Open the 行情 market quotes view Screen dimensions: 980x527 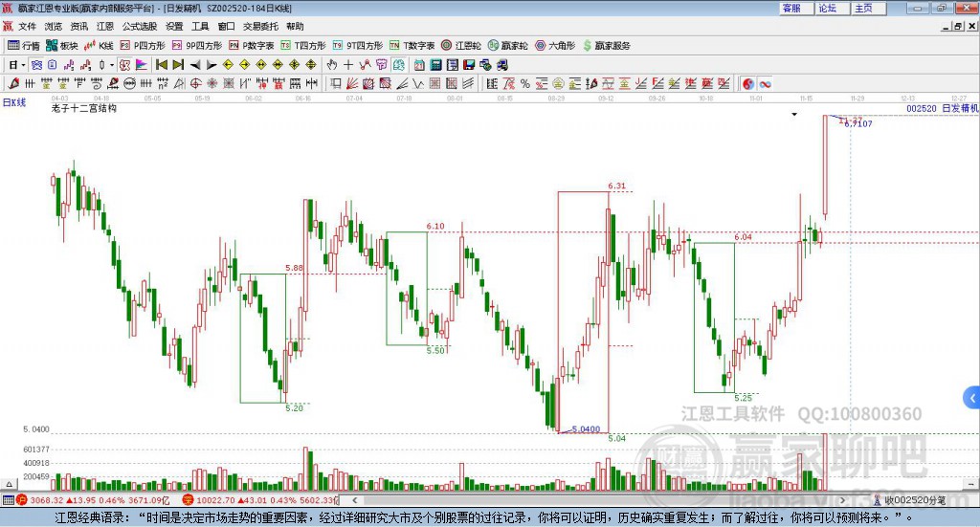(x=23, y=46)
